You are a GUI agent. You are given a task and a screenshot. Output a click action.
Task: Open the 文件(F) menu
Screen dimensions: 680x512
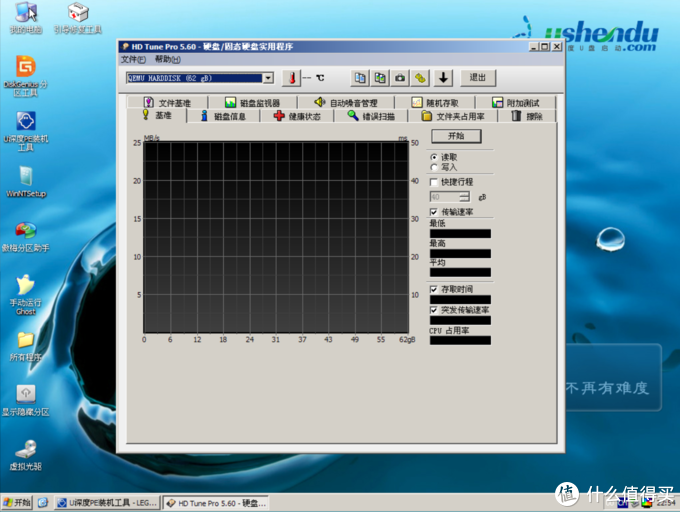(x=132, y=60)
